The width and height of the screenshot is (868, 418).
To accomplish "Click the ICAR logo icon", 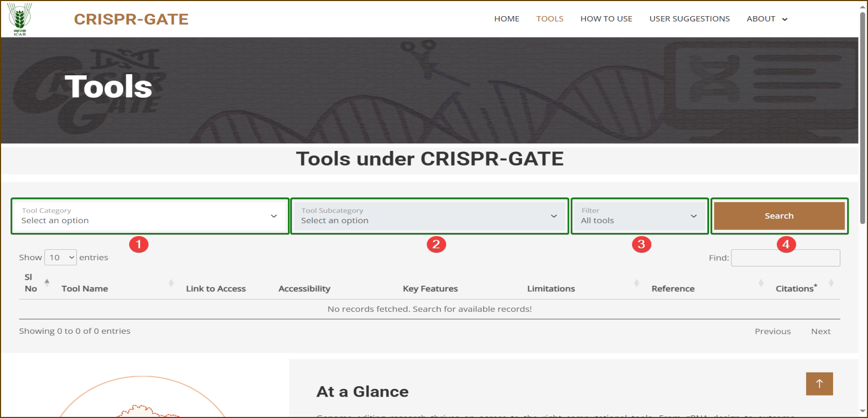I will pos(20,19).
